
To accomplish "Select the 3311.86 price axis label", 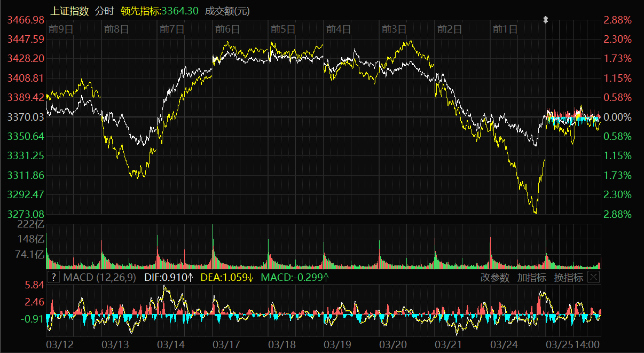I will (x=26, y=175).
